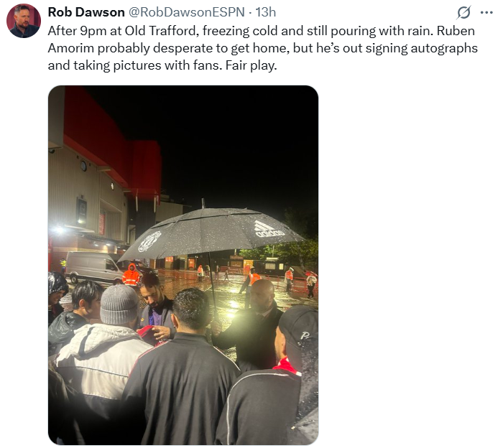Viewport: 498px width, 448px height.
Task: Click the Manchester United crest on umbrella
Action: [x=149, y=241]
